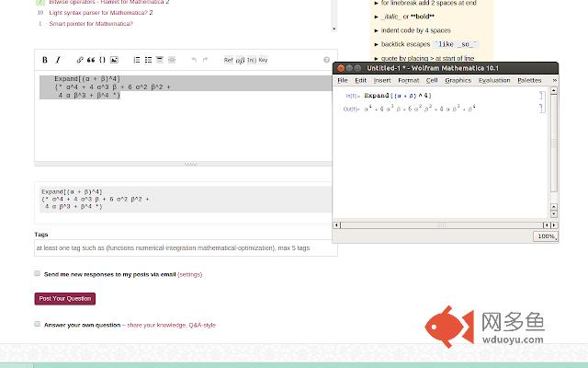Minimize the Mathematica window
This screenshot has height=368, width=588.
(x=349, y=68)
